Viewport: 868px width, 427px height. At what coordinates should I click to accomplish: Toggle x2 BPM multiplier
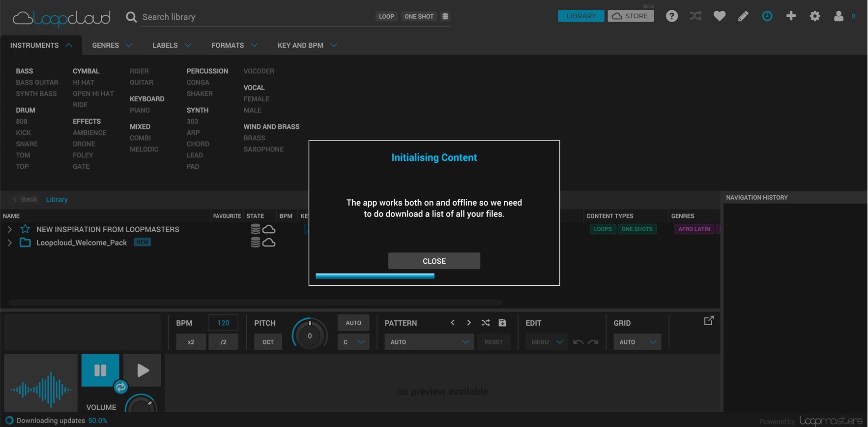[191, 342]
